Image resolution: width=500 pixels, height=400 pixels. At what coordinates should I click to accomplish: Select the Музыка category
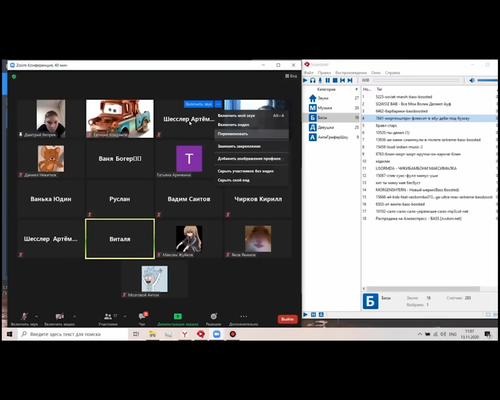[x=333, y=108]
